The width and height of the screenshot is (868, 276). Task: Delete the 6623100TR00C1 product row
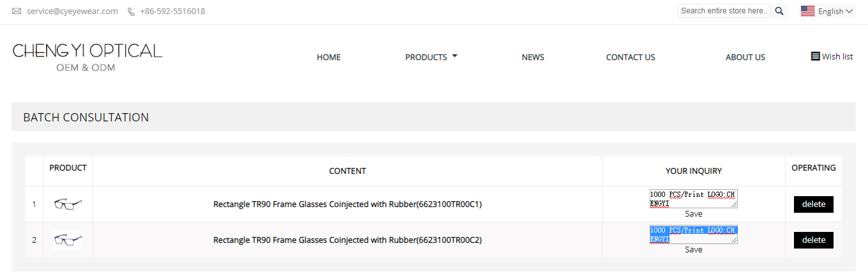click(x=814, y=204)
